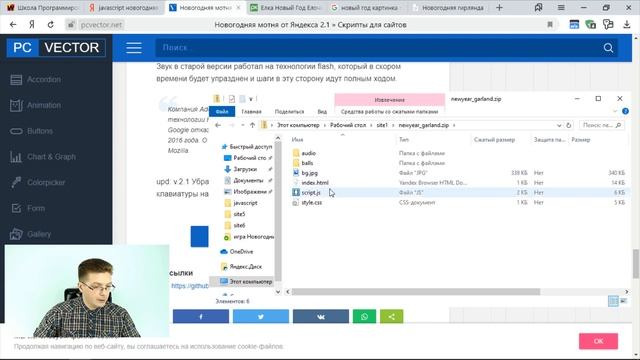The width and height of the screenshot is (640, 360).
Task: Share the article on Facebook
Action: point(201,316)
